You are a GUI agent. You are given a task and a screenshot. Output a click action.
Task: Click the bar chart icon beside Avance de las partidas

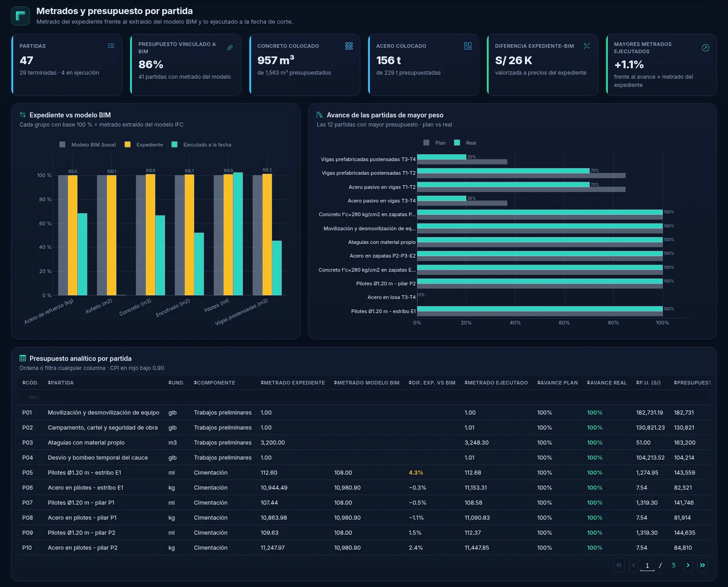click(320, 115)
